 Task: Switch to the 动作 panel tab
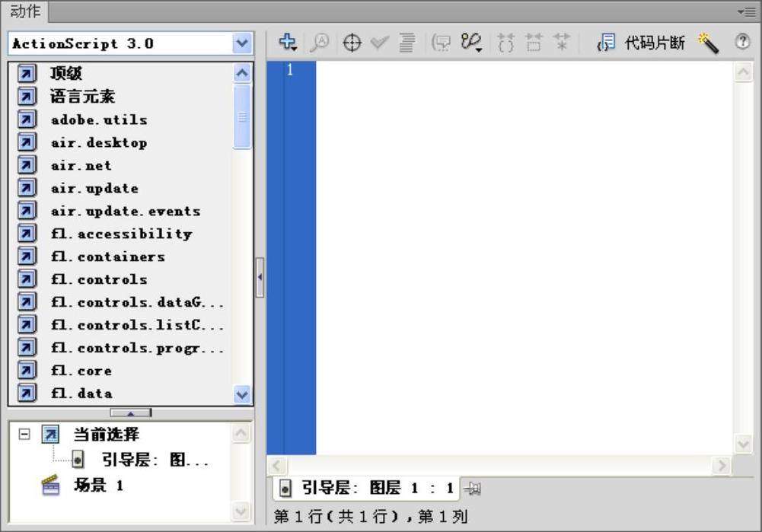click(25, 11)
